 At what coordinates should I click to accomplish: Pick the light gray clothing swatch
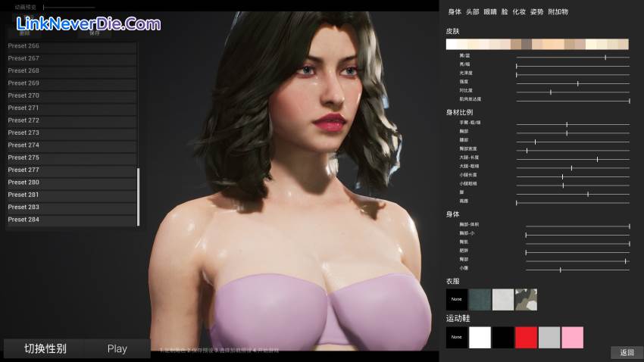pos(503,299)
